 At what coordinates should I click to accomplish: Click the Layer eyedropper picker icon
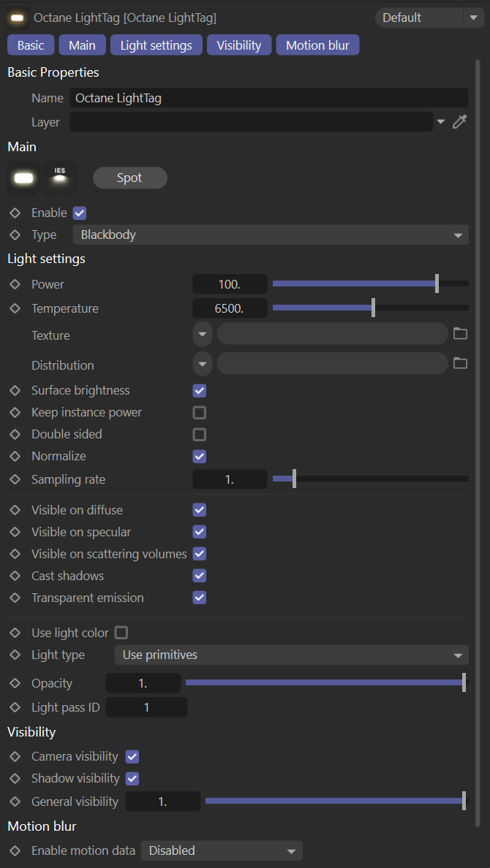459,122
